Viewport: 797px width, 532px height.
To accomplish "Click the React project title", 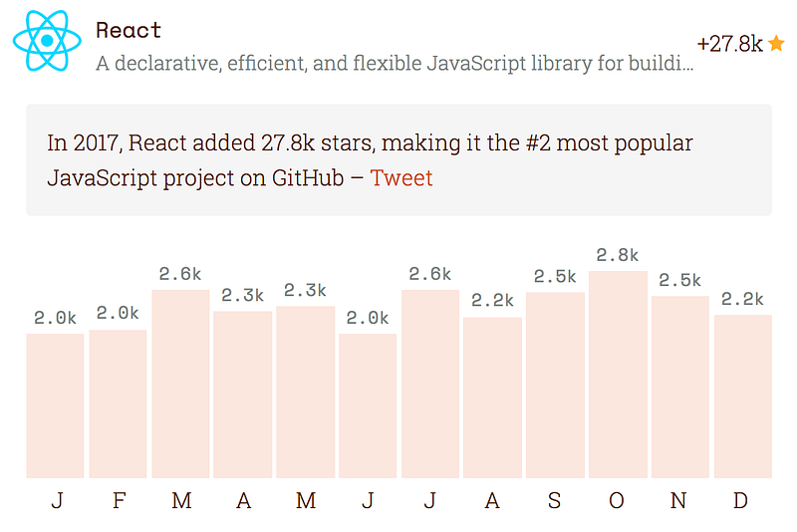I will point(129,30).
